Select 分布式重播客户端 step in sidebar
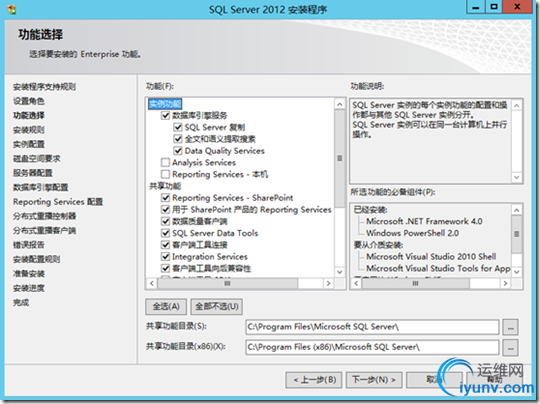 click(x=44, y=230)
